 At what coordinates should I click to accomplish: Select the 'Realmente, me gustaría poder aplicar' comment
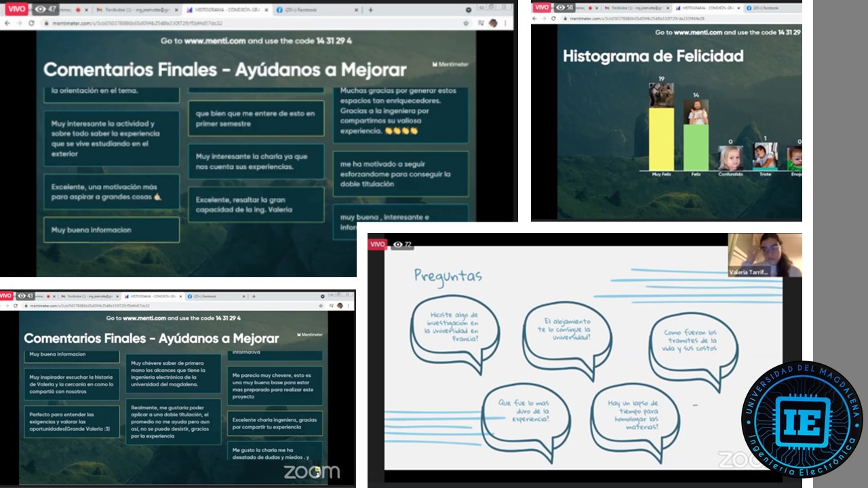(174, 422)
